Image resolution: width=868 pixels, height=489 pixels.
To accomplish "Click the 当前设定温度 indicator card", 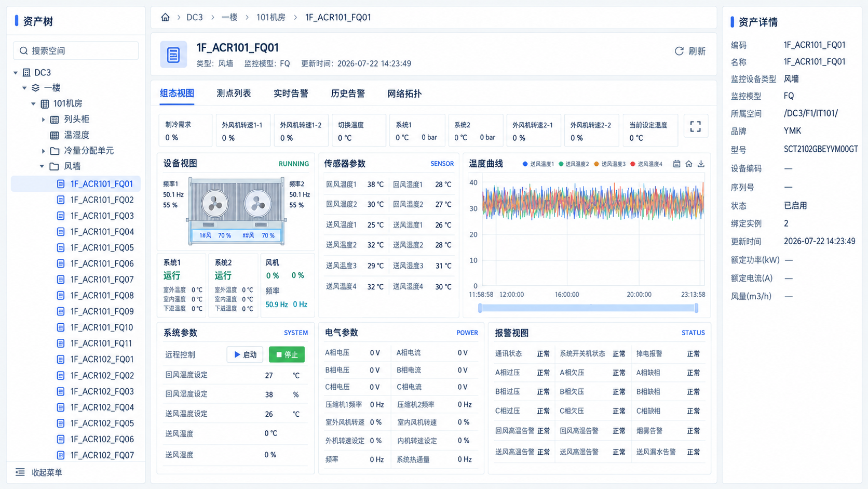I will click(650, 130).
